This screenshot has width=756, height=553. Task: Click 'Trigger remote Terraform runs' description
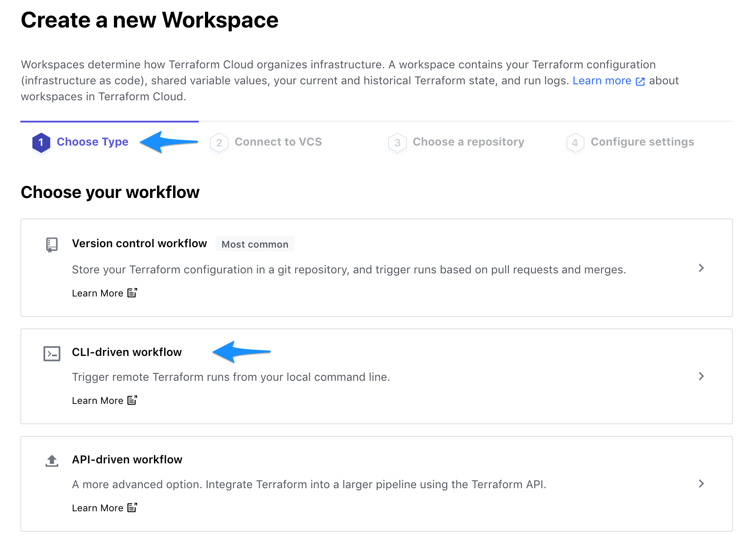point(231,377)
